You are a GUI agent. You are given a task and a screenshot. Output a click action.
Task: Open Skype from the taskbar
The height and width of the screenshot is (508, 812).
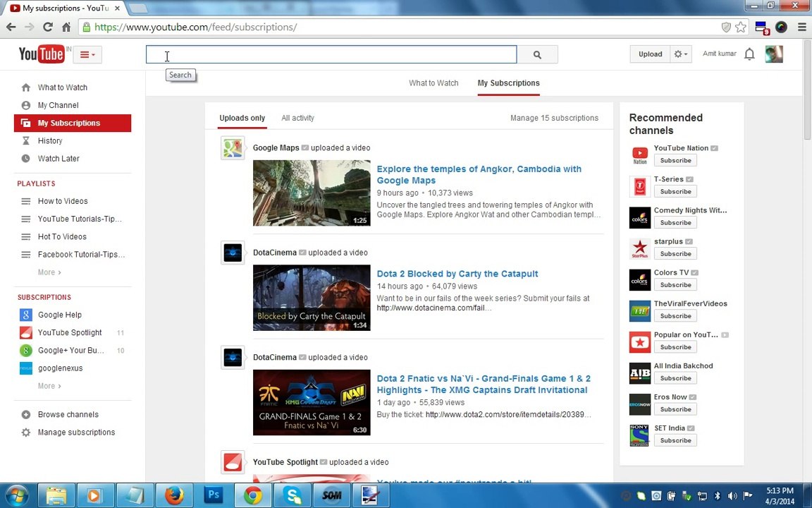(x=292, y=496)
